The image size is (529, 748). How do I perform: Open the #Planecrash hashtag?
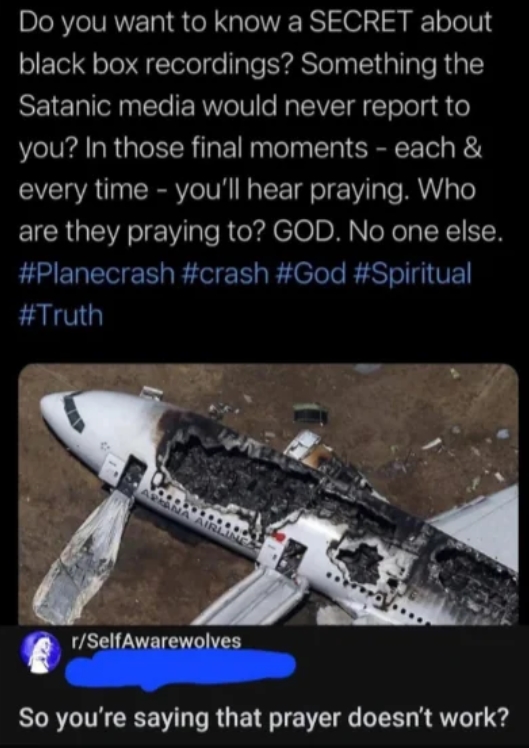[x=97, y=274]
